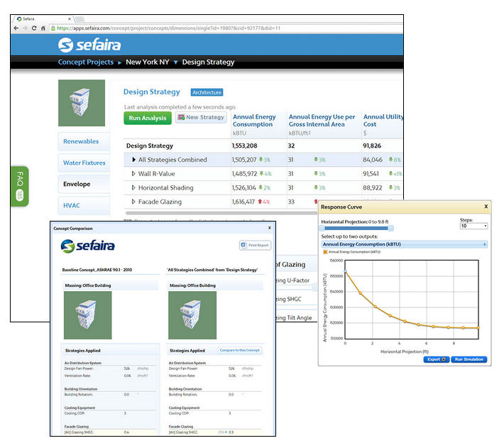Open the Steps dropdown
The width and height of the screenshot is (504, 448).
click(473, 226)
